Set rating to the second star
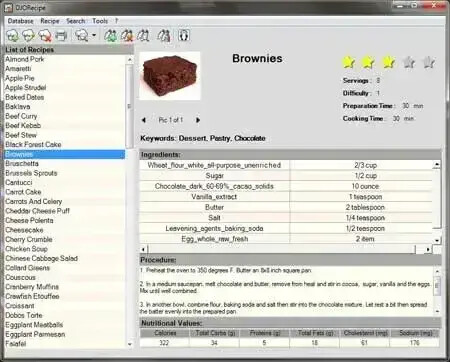The image size is (450, 362). [x=368, y=62]
